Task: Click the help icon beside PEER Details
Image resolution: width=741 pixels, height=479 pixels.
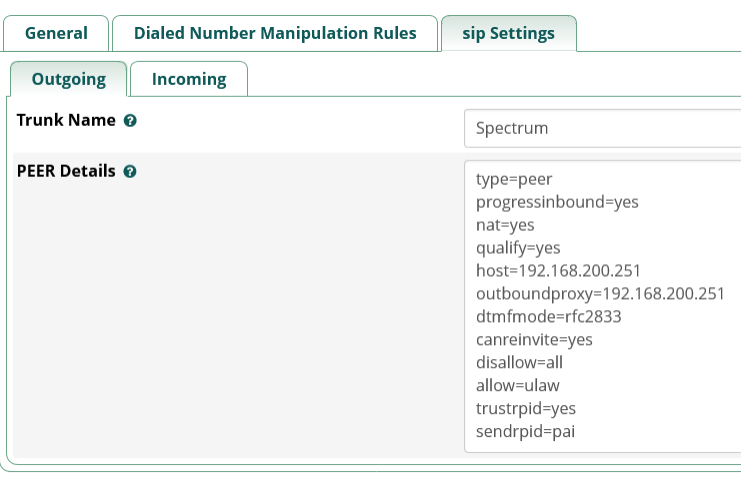Action: tap(130, 171)
